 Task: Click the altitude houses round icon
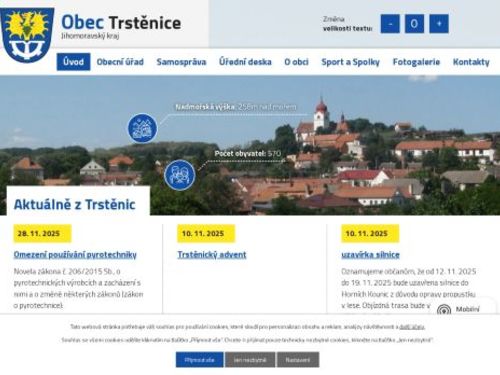pos(143,128)
